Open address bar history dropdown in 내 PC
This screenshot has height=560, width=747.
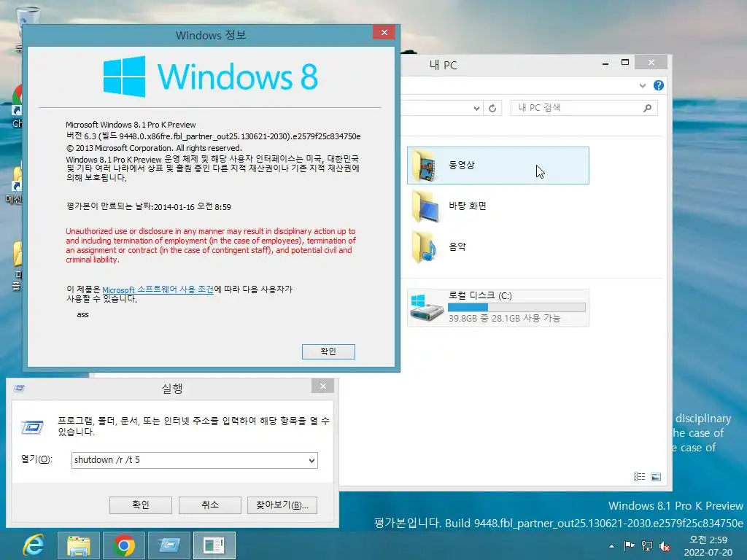pos(476,108)
